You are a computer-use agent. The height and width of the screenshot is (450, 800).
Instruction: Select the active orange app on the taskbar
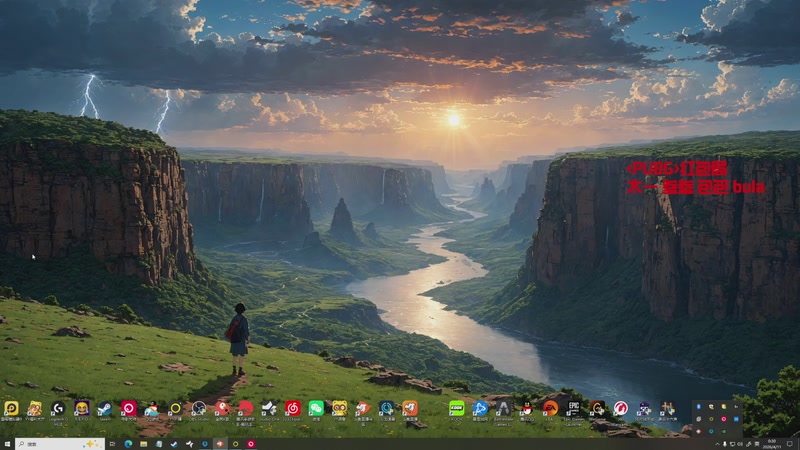[x=220, y=444]
